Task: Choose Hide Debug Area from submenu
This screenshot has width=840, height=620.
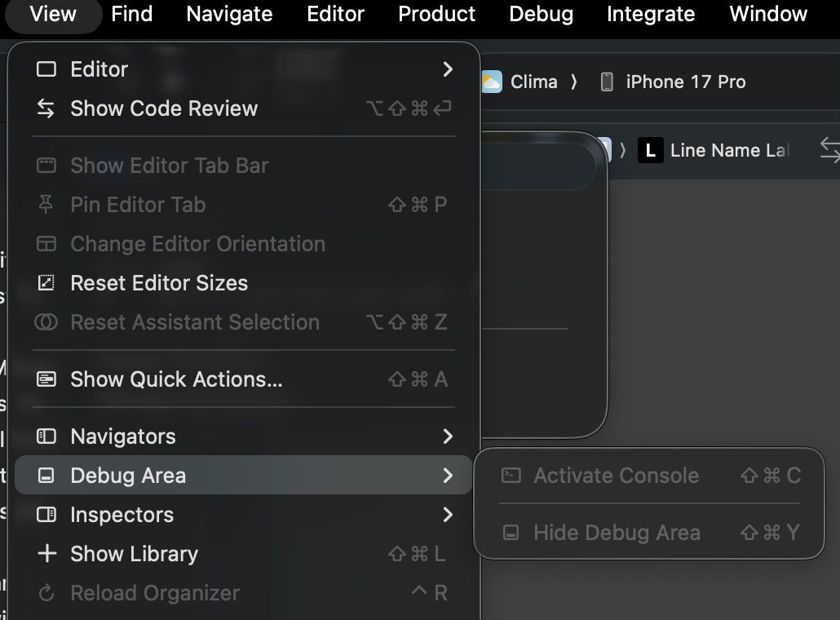Action: click(617, 533)
